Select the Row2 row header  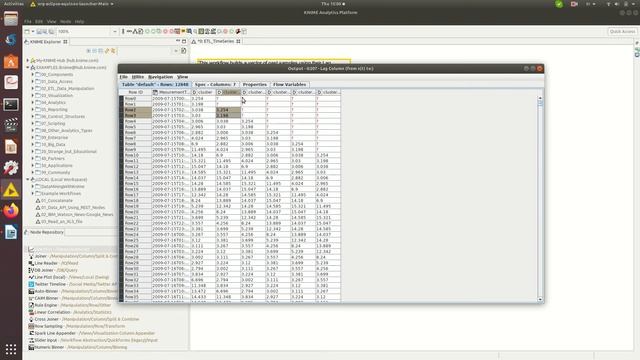click(x=138, y=110)
